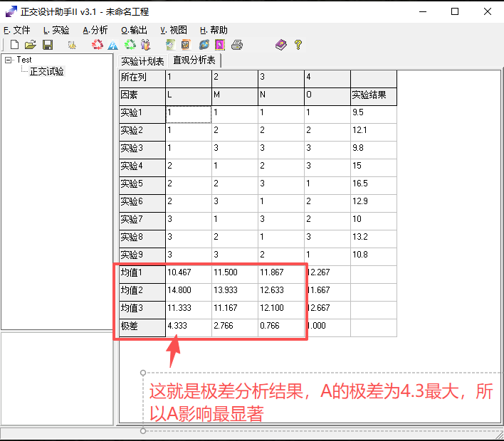Switch to the 实验计划表 tab
Image resolution: width=504 pixels, height=441 pixels.
pyautogui.click(x=142, y=61)
